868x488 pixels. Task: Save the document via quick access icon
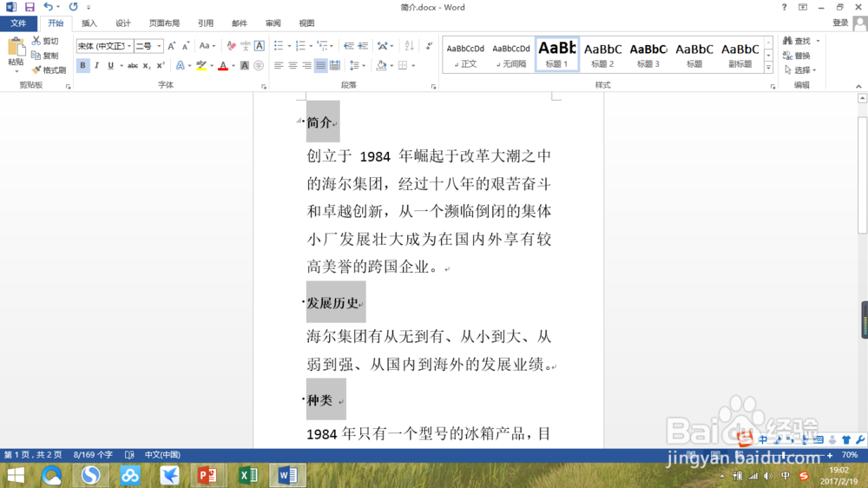30,7
